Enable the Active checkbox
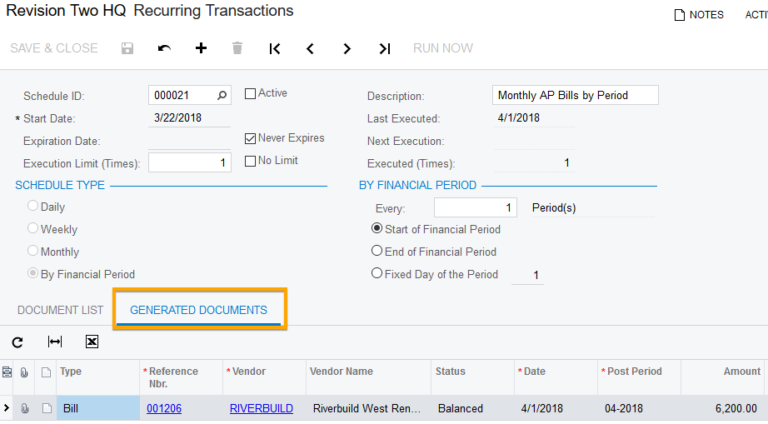The image size is (768, 424). pyautogui.click(x=250, y=94)
